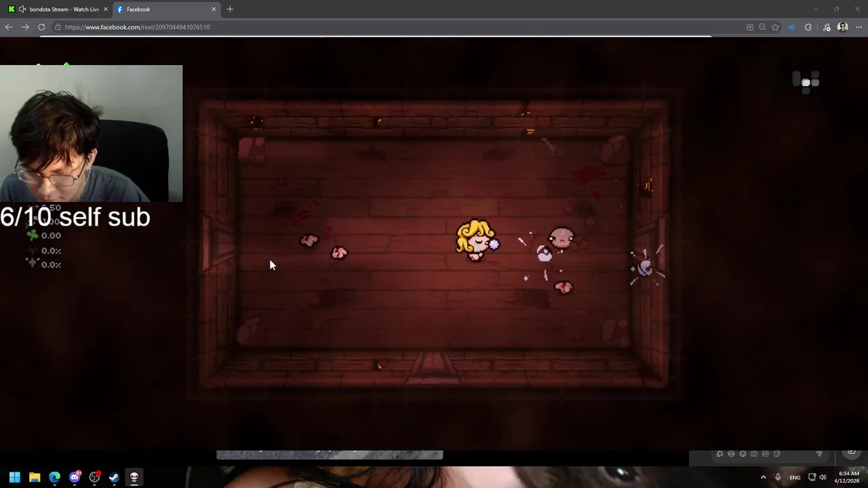Click the blonde player character
This screenshot has height=488, width=868.
click(x=477, y=241)
